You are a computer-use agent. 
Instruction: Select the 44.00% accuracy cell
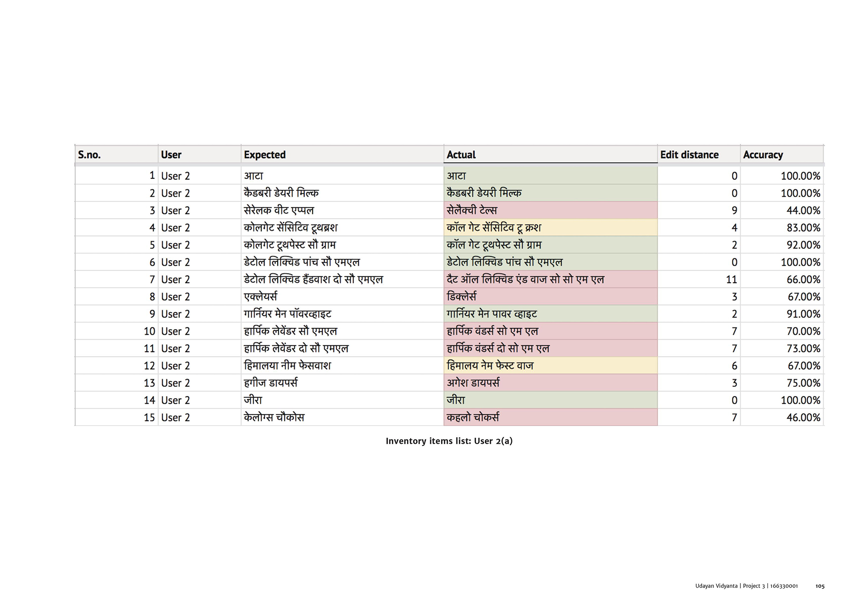[x=803, y=211]
